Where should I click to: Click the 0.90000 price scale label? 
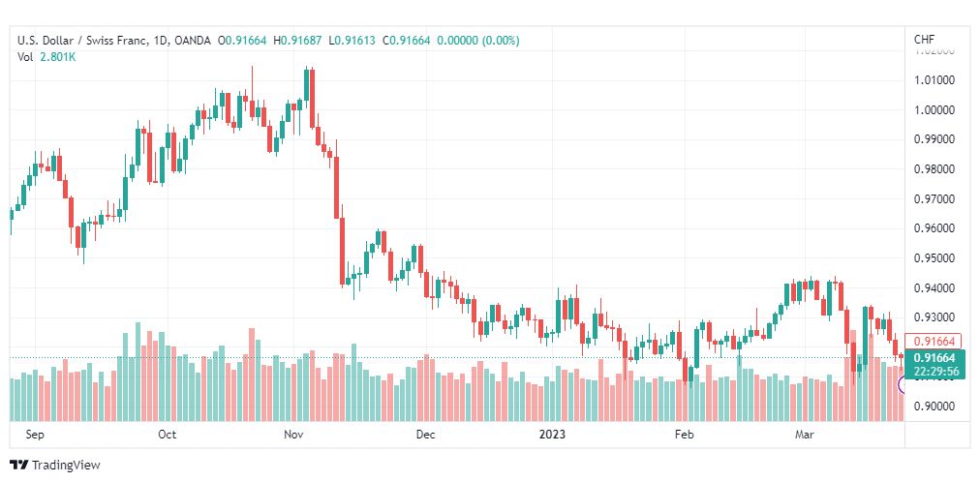(x=935, y=407)
